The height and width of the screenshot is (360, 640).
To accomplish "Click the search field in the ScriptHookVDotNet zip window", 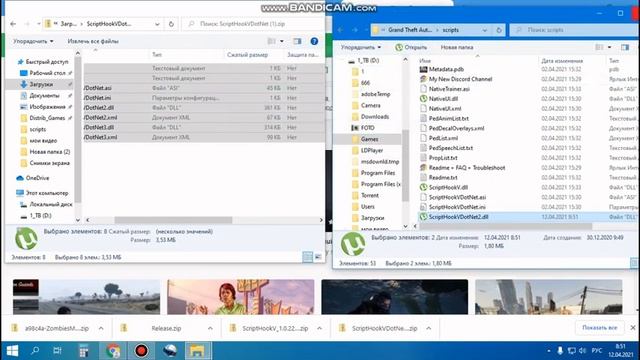I will click(x=252, y=24).
